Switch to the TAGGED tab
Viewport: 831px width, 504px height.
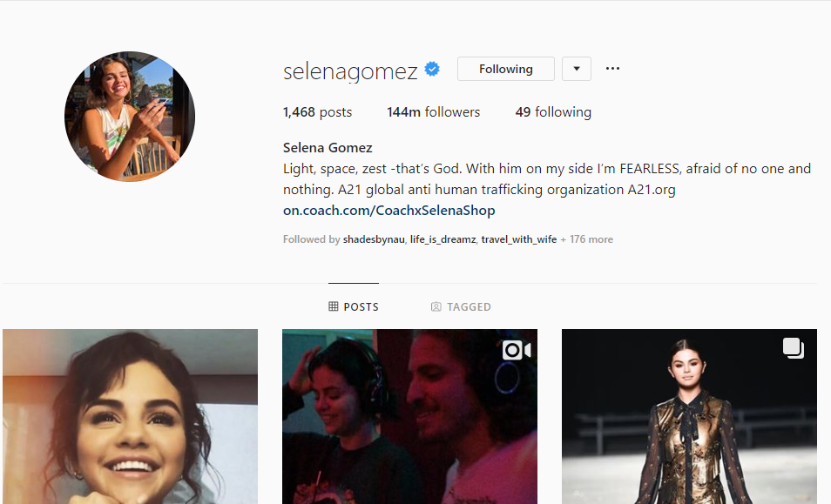click(x=461, y=306)
